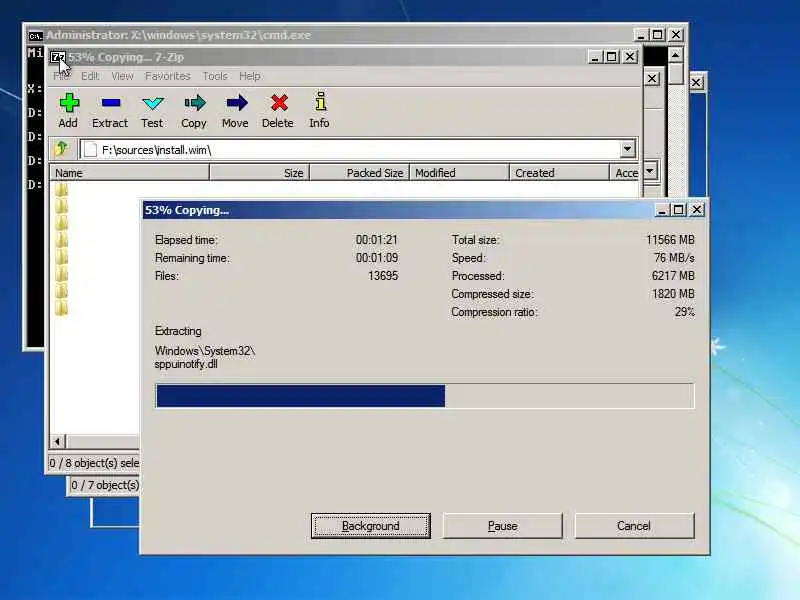Click the sppuinotify.dll filename text
Screen dimensions: 800x600
(186, 364)
